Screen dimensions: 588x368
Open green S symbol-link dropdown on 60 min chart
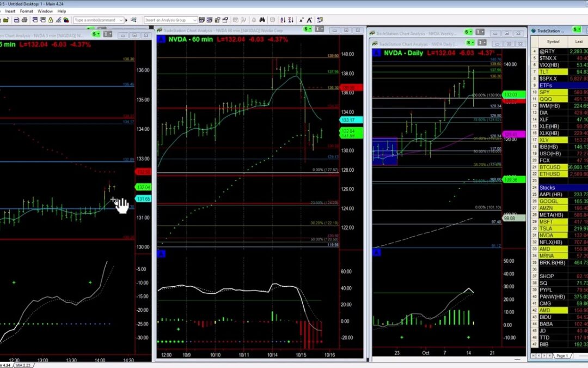308,29
